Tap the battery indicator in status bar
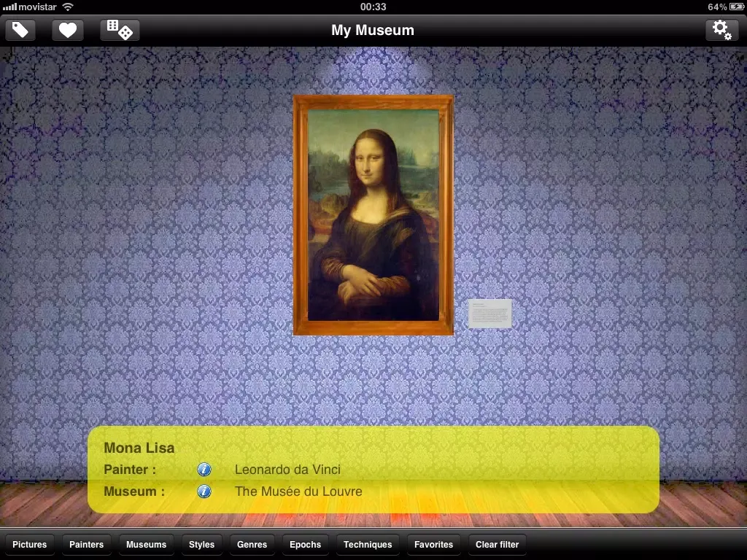The width and height of the screenshot is (747, 560). click(x=737, y=7)
